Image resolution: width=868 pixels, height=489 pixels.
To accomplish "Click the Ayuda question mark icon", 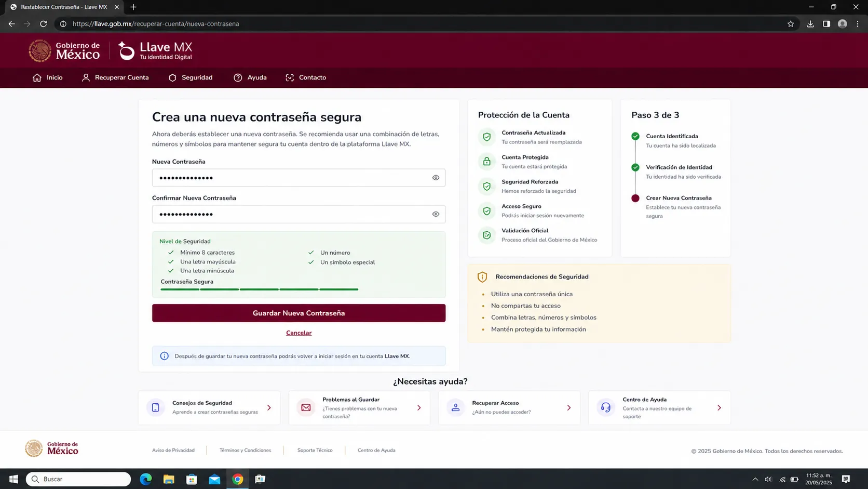I will (x=238, y=77).
